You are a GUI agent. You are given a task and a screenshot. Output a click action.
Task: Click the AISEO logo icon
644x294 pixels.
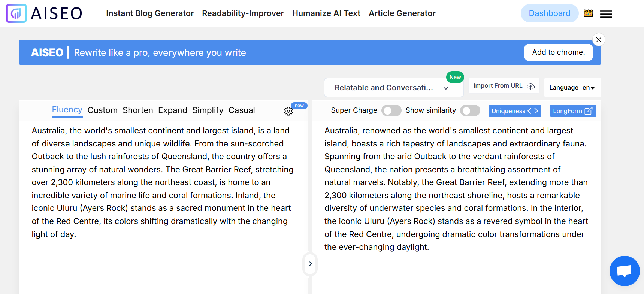click(16, 13)
